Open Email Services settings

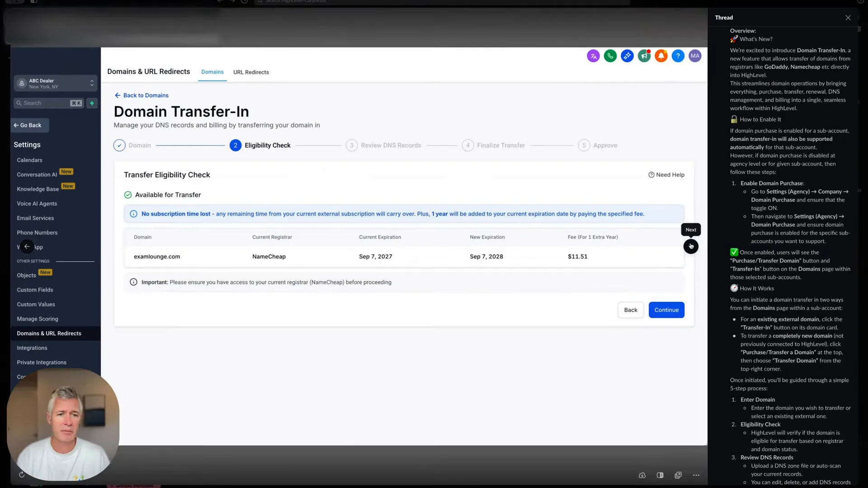[x=35, y=218]
